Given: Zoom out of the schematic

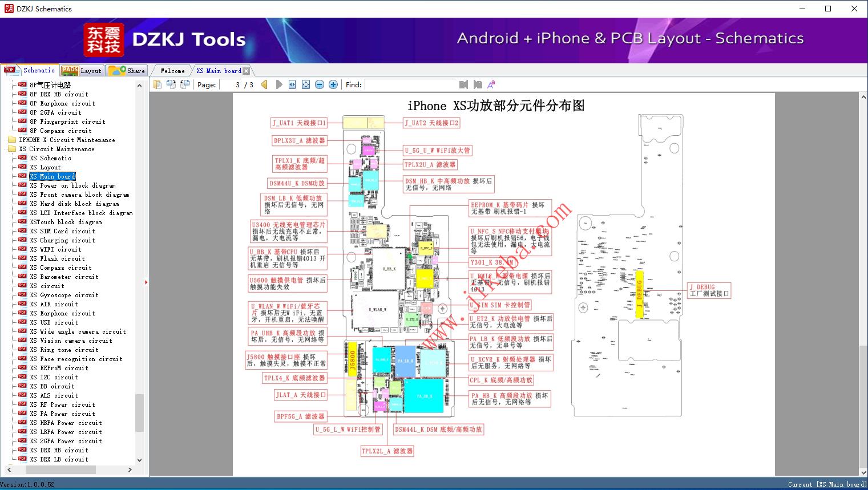Looking at the screenshot, I should tap(320, 84).
